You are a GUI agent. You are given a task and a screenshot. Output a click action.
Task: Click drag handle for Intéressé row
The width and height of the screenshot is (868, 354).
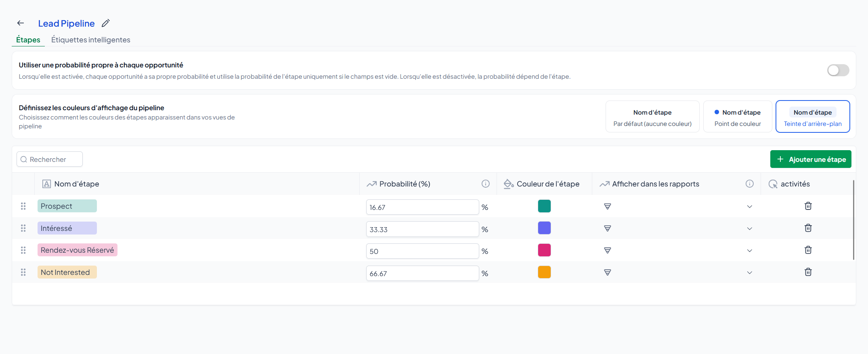[23, 228]
